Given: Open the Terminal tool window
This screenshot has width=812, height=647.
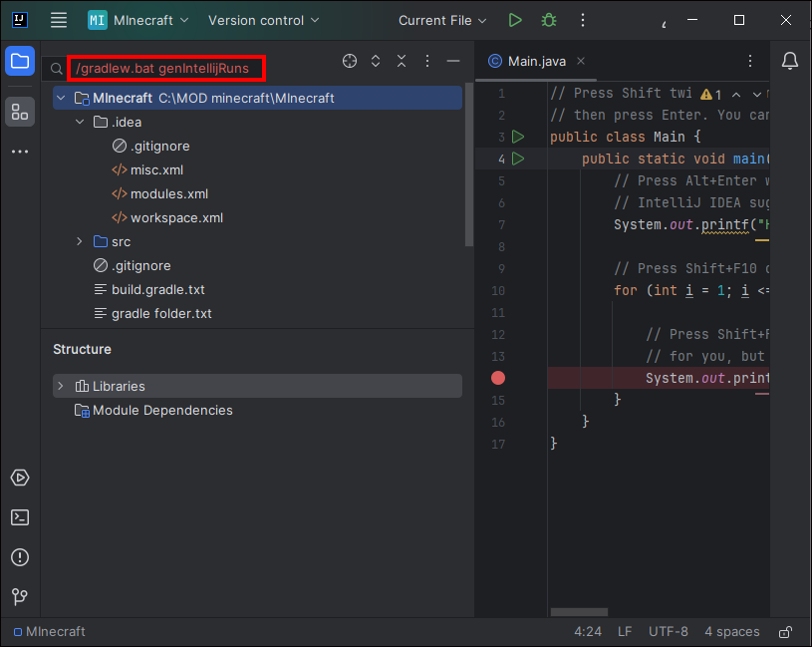Looking at the screenshot, I should (x=20, y=517).
